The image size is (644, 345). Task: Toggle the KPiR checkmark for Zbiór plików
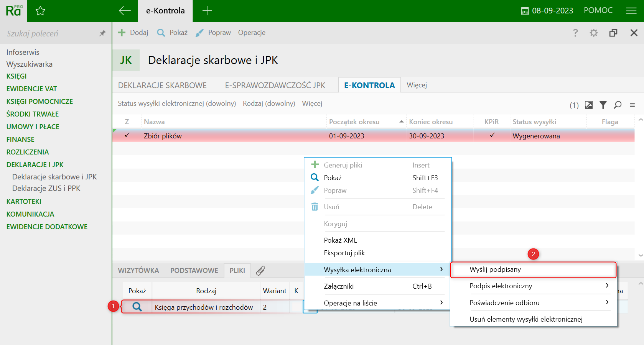[x=492, y=135]
